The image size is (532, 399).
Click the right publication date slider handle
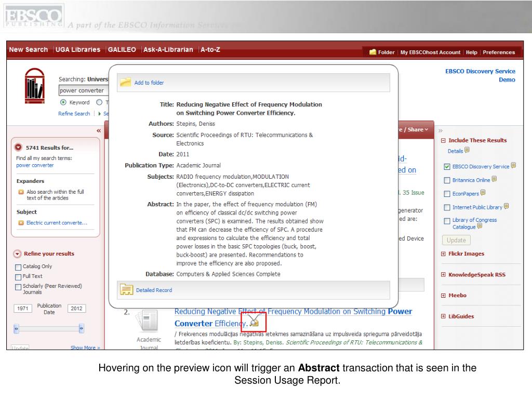(x=81, y=328)
